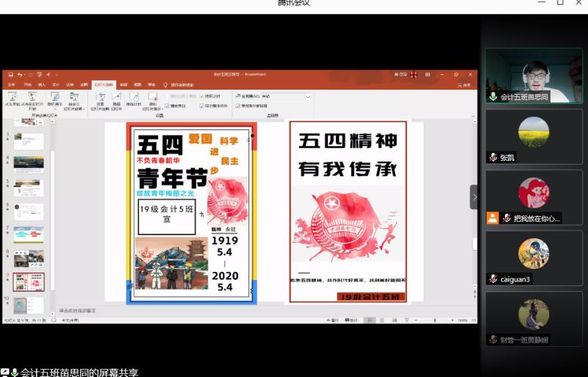The image size is (588, 377).
Task: Click the notes area (单击此处添加备注)
Action: pos(78,311)
